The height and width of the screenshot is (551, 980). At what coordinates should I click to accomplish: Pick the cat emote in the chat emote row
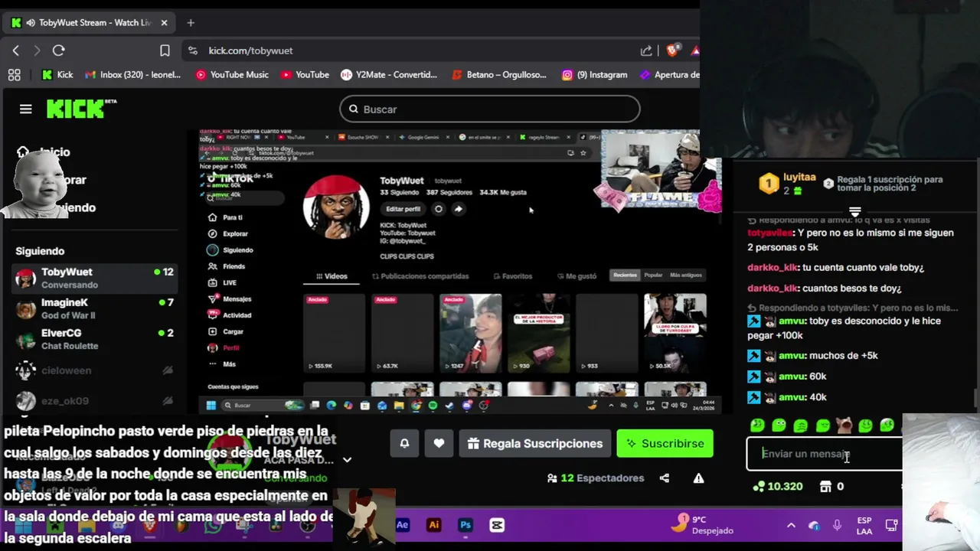coord(844,425)
